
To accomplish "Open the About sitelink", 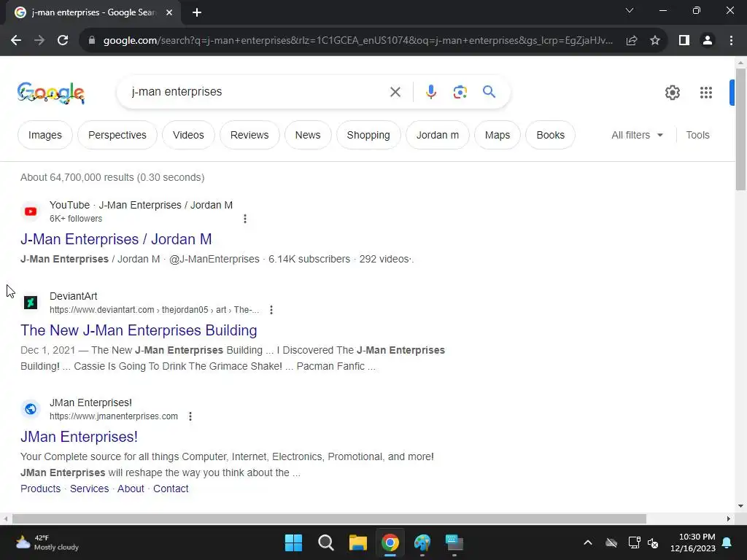I will click(x=131, y=489).
